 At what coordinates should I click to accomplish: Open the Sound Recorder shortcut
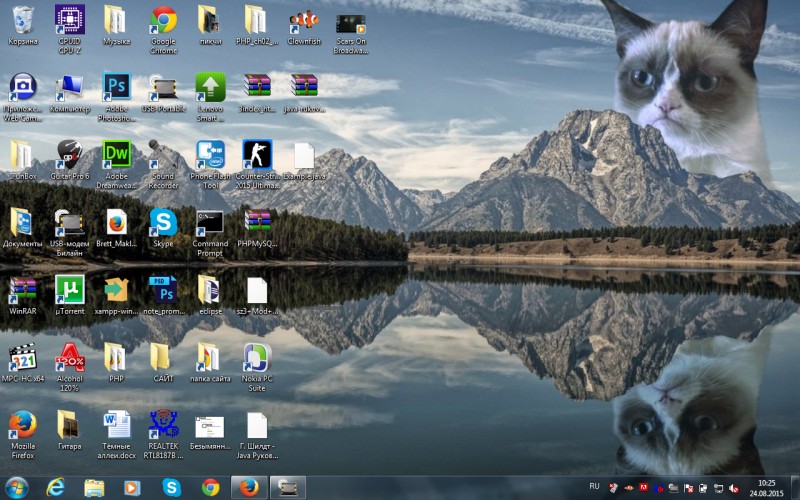pyautogui.click(x=163, y=154)
